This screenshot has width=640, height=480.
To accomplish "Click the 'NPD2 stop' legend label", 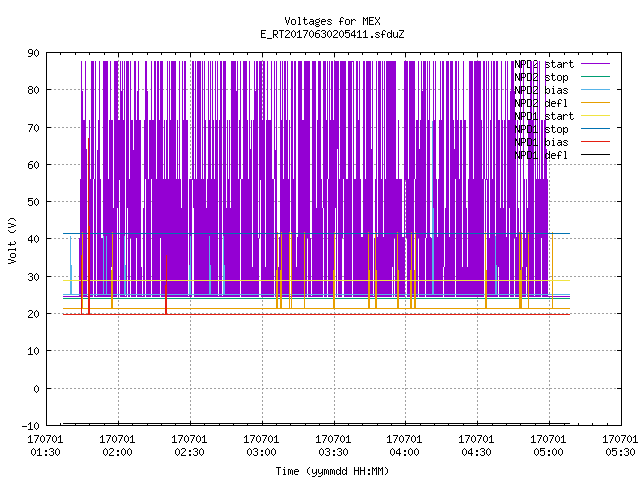I will pyautogui.click(x=541, y=77).
